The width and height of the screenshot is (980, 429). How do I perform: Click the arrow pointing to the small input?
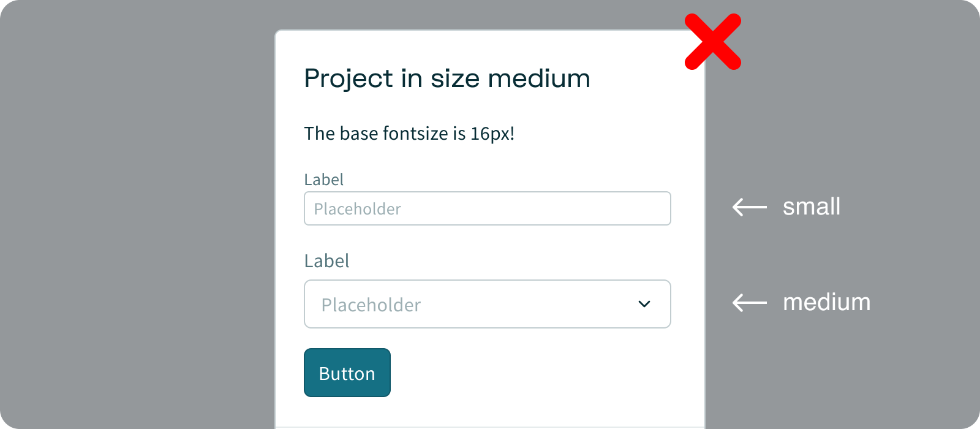748,208
